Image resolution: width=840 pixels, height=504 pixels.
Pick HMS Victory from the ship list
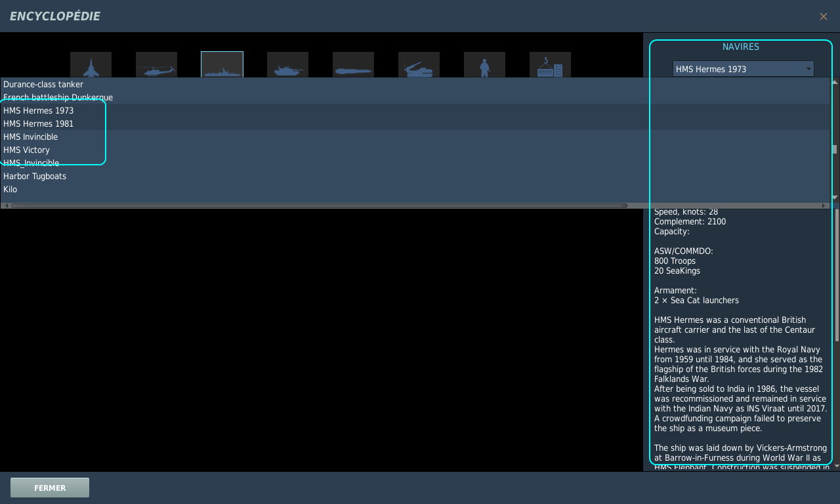tap(415, 150)
